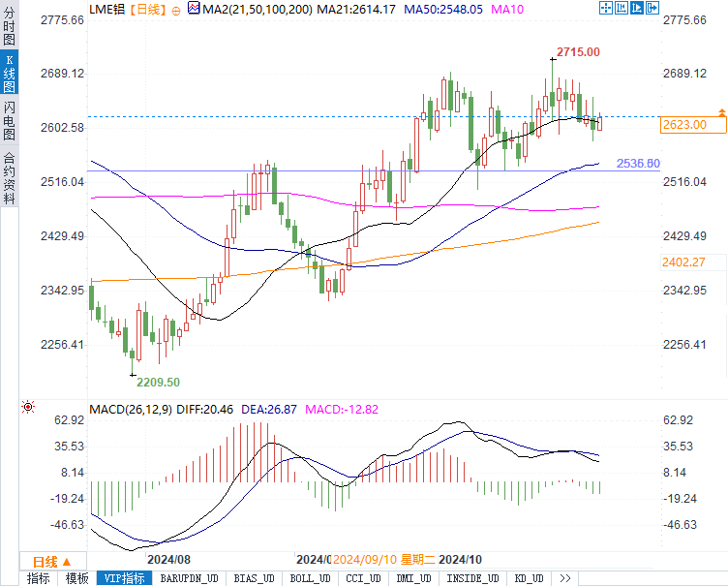This screenshot has width=728, height=586.
Task: Open the 日线 period dropdown in chart header
Action: [148, 9]
